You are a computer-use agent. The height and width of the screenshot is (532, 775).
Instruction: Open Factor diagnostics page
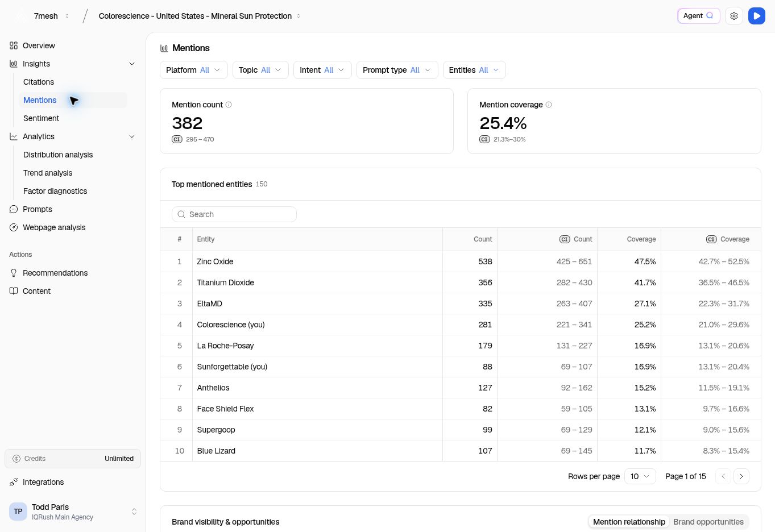pos(55,191)
